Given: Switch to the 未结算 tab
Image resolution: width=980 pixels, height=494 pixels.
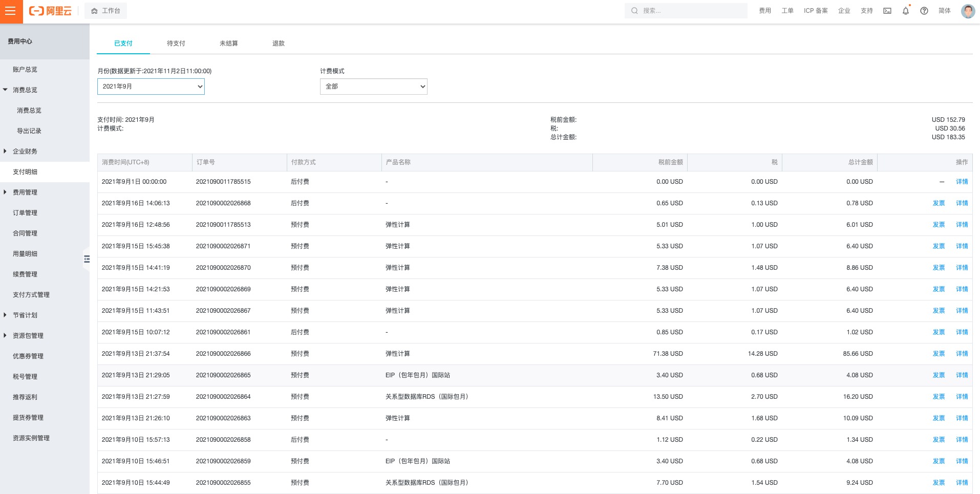Looking at the screenshot, I should coord(229,44).
